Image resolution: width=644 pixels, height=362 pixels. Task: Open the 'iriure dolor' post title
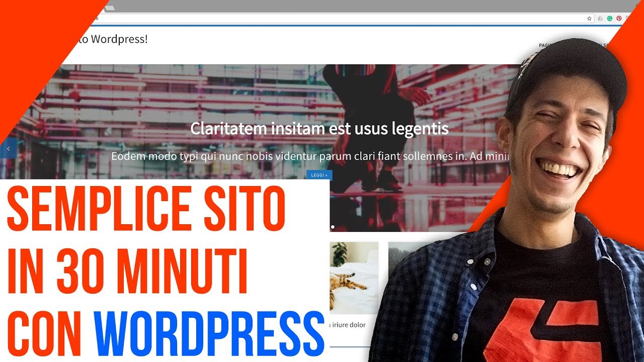point(348,325)
